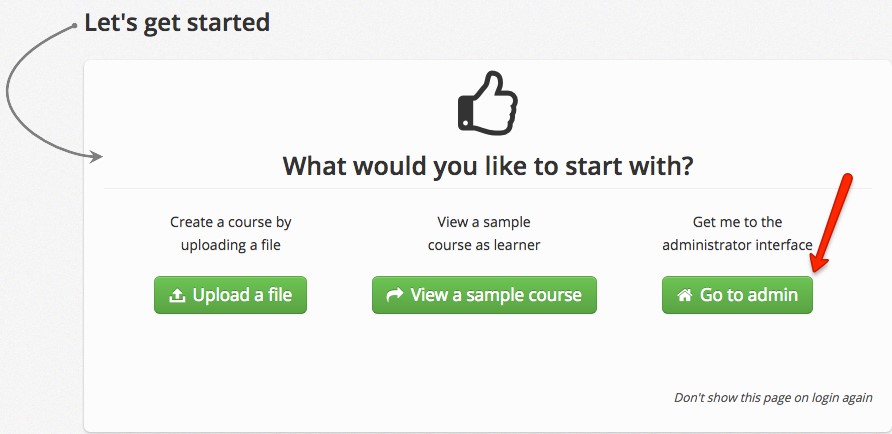The width and height of the screenshot is (892, 434).
Task: Open the View a sample course button
Action: (x=484, y=295)
